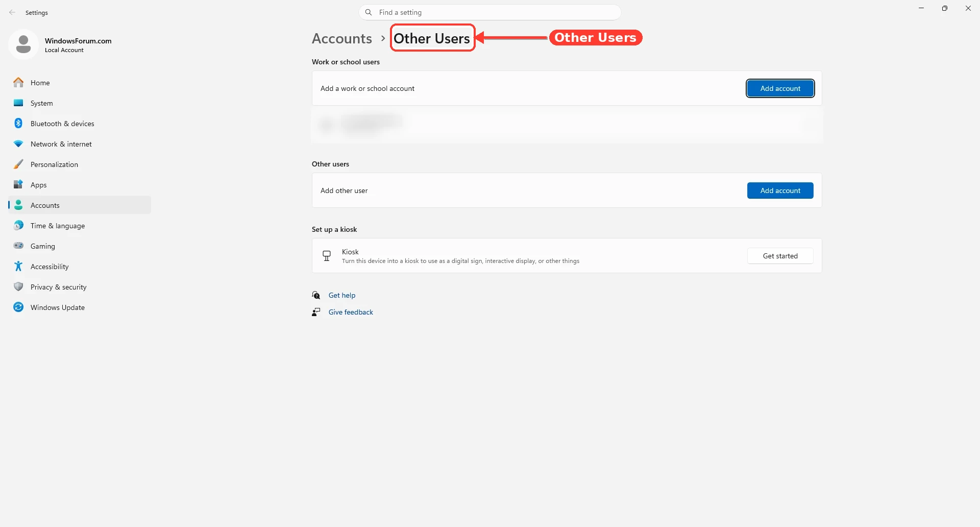Click the Gaming controller icon
Screen dimensions: 980x527
coord(18,246)
